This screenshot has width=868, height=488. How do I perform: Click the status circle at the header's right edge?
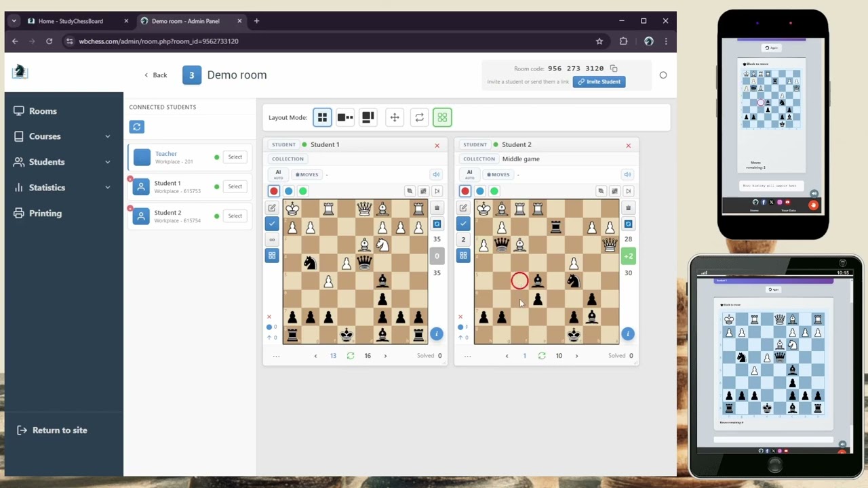coord(663,75)
